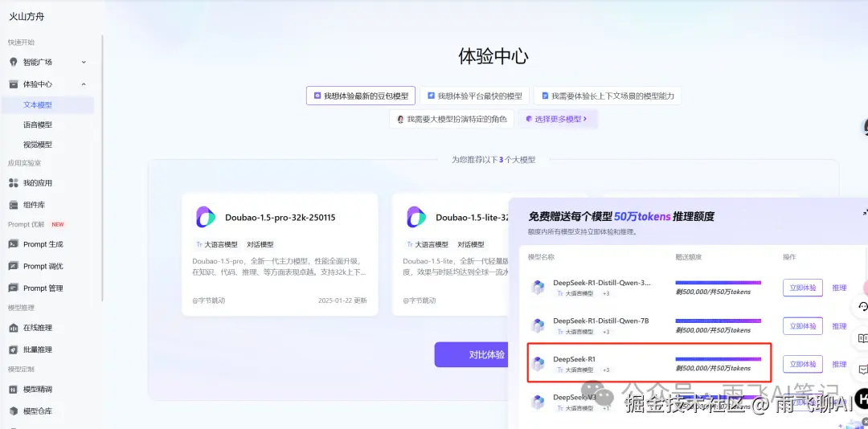Open 在线推理 in the sidebar
Screen dimensions: 868x429
tap(38, 328)
